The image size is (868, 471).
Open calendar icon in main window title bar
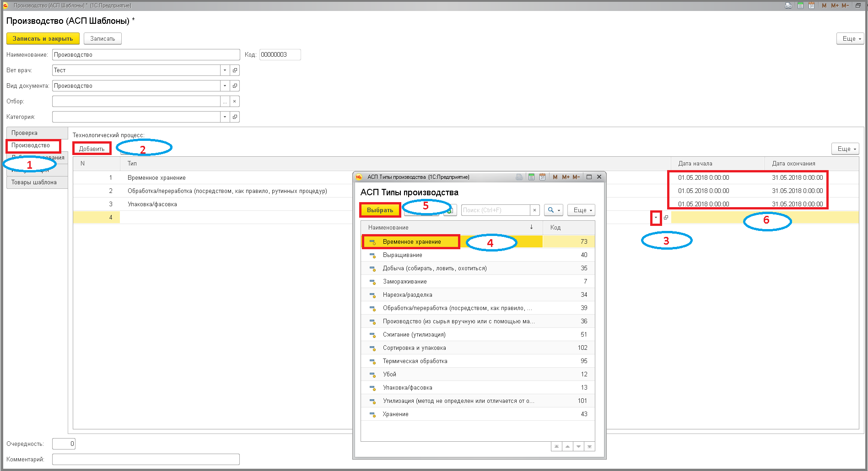(x=811, y=5)
